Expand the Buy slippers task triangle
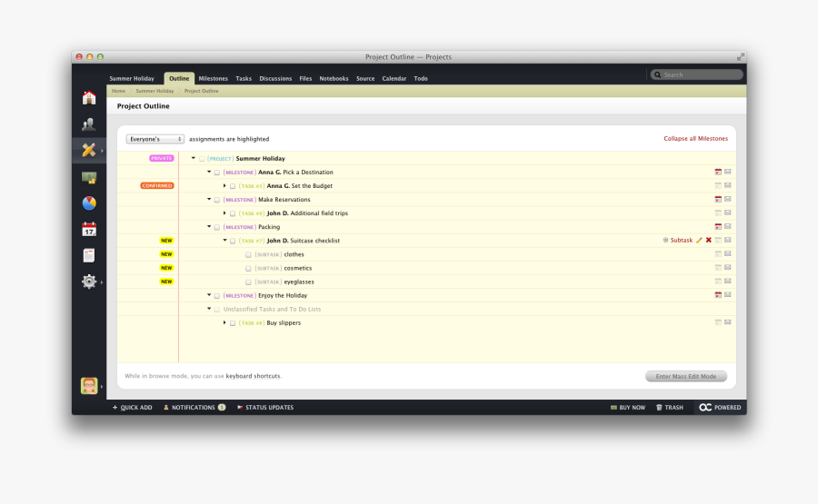The width and height of the screenshot is (818, 504). click(224, 322)
